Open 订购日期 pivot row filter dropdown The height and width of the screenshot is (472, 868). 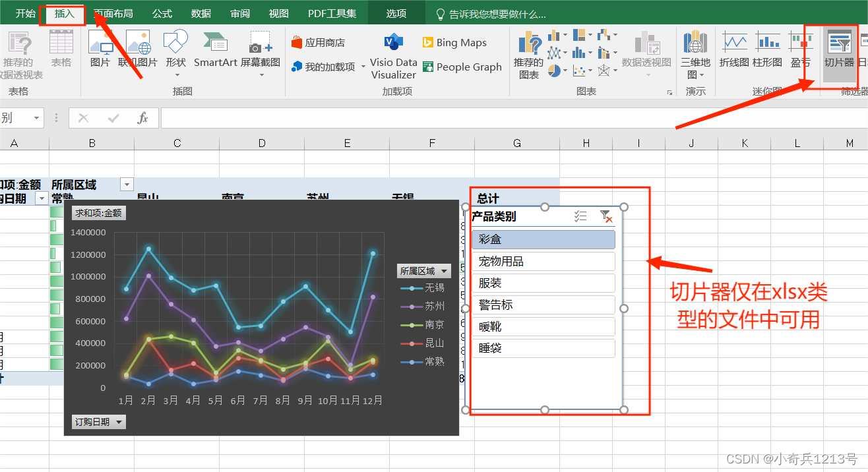(x=42, y=198)
